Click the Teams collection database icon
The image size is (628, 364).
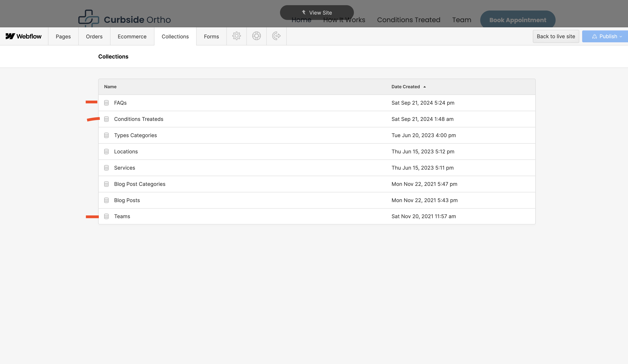click(106, 216)
